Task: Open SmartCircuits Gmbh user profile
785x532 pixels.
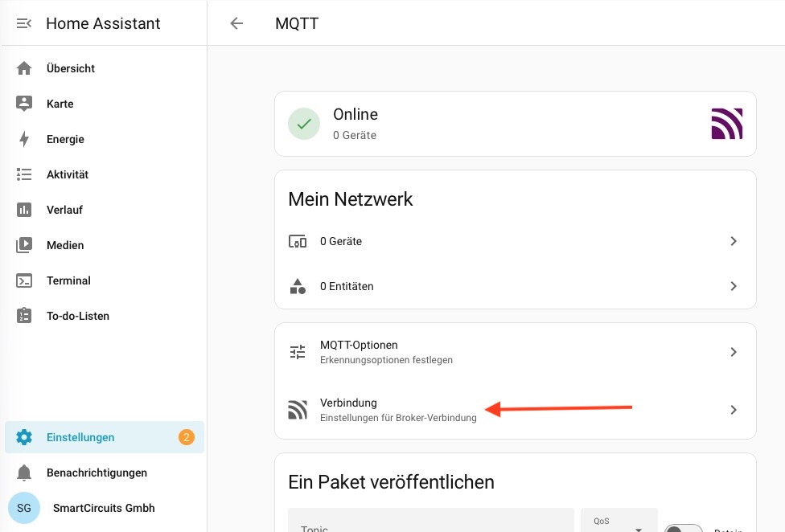Action: [x=104, y=508]
